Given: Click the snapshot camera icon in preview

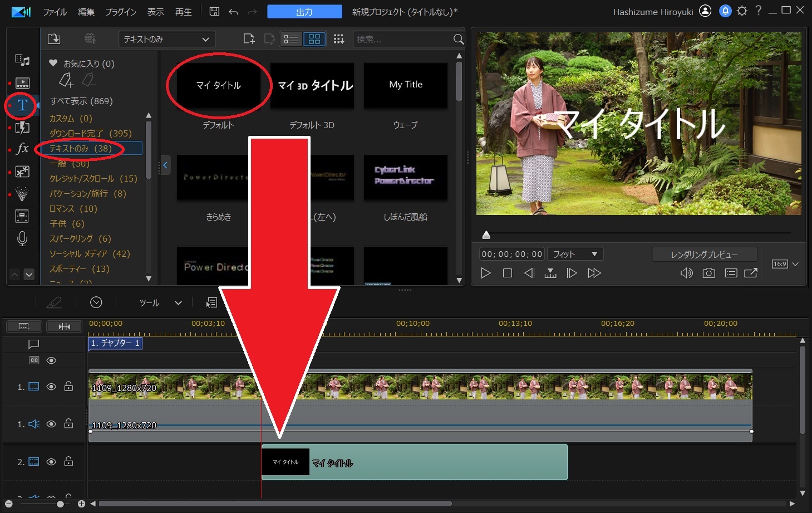Looking at the screenshot, I should point(708,273).
